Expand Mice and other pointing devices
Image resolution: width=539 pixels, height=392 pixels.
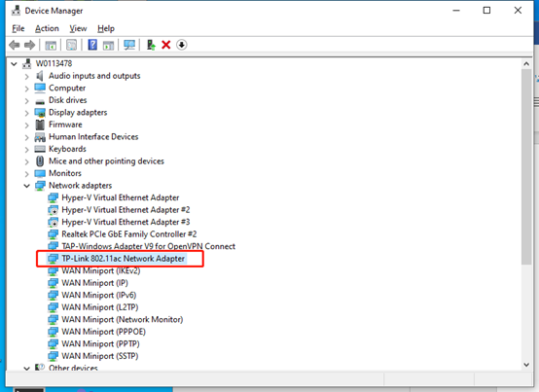(x=27, y=161)
